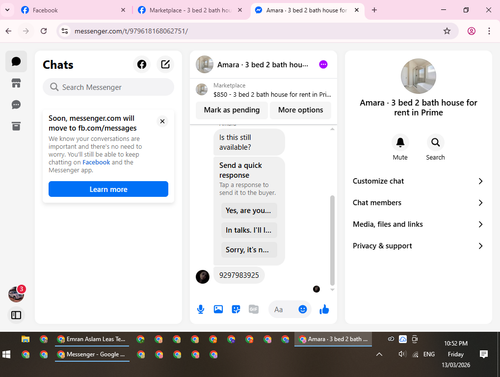Send quick reply 'In talks. I'll l...'
500x377 pixels.
point(249,230)
